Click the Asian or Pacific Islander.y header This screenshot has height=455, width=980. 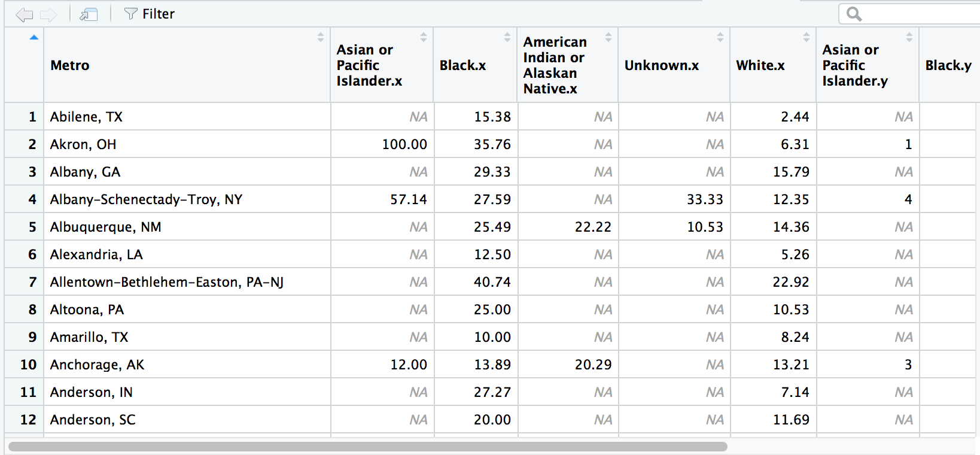coord(854,65)
